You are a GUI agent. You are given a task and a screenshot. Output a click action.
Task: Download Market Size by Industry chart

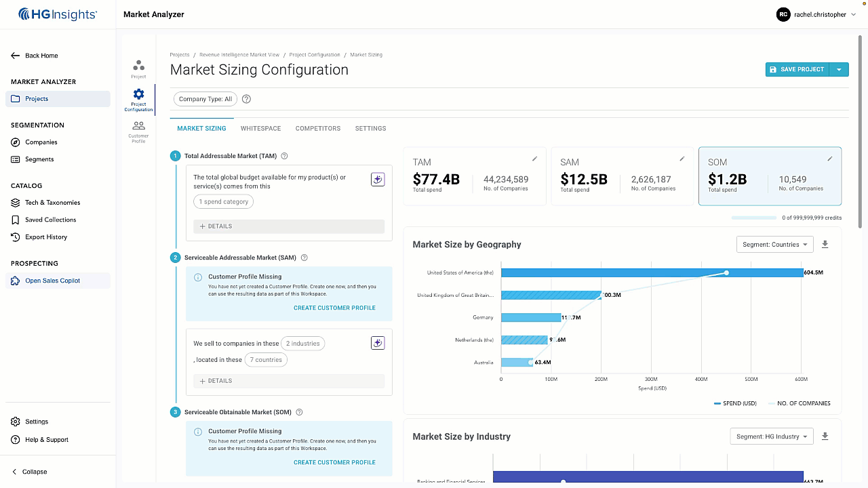[x=825, y=436]
